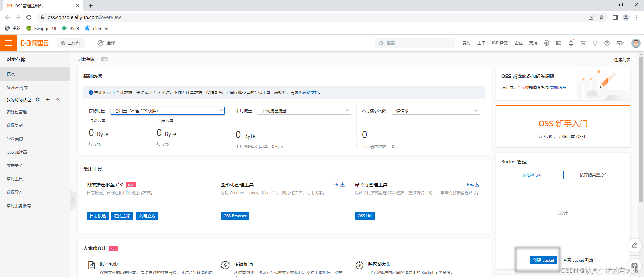Open the 跨区域复制 feature icon

point(359,265)
